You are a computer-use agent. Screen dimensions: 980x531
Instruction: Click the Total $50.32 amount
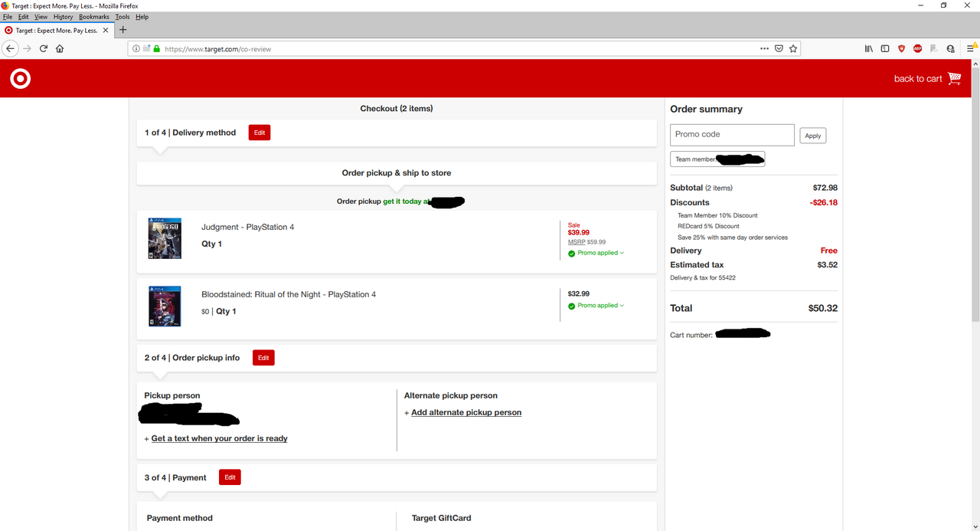823,308
